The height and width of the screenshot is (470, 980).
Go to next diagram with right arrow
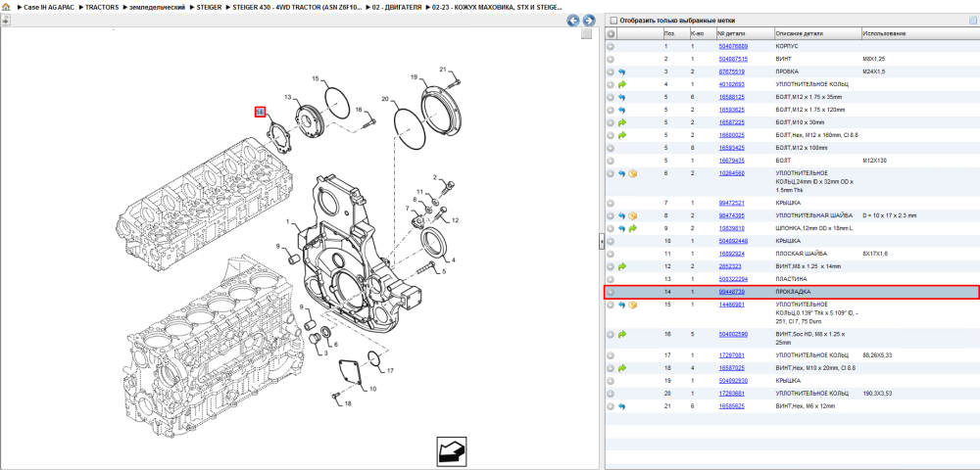coord(587,21)
